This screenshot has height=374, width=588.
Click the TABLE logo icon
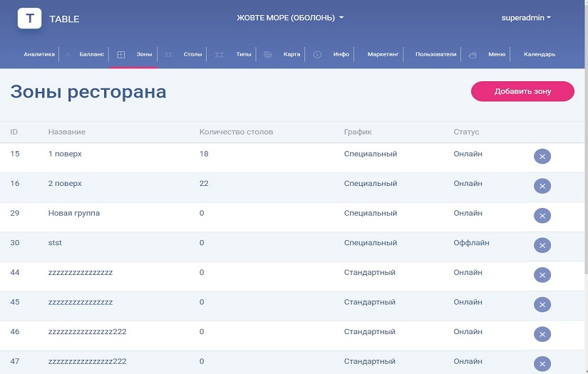[x=30, y=19]
